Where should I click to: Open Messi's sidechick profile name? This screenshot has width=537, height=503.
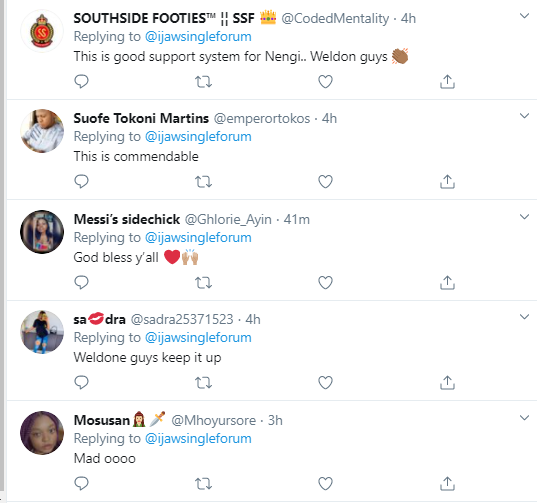pyautogui.click(x=127, y=219)
